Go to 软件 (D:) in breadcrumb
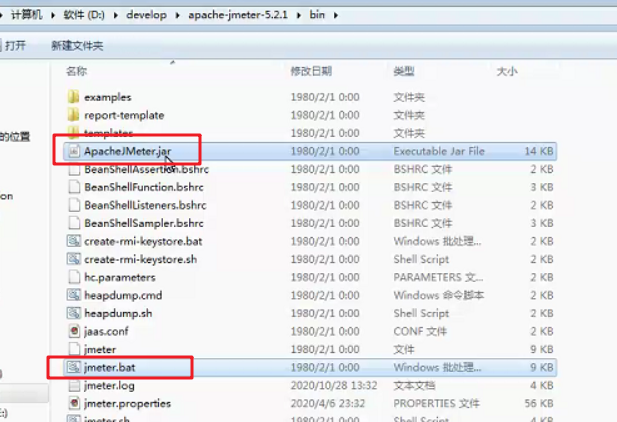The image size is (617, 422). click(x=84, y=15)
